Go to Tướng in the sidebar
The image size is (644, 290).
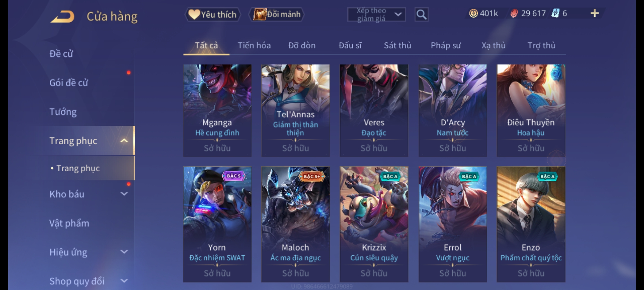[x=63, y=112]
